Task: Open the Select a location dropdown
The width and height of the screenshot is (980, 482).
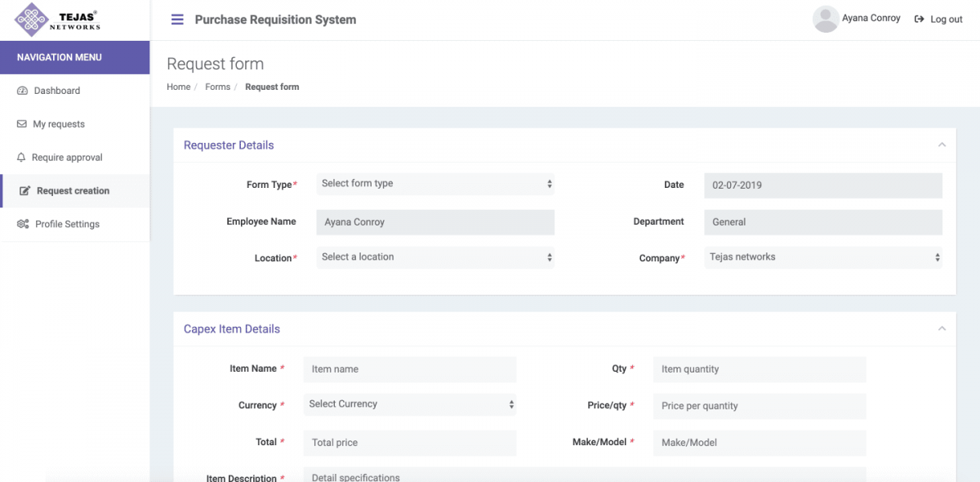Action: tap(435, 257)
